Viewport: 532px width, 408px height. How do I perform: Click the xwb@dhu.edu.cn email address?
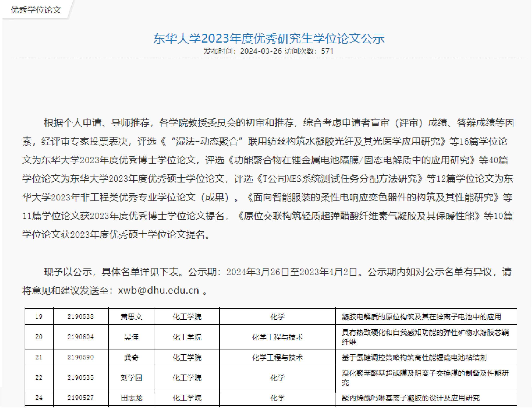[158, 290]
